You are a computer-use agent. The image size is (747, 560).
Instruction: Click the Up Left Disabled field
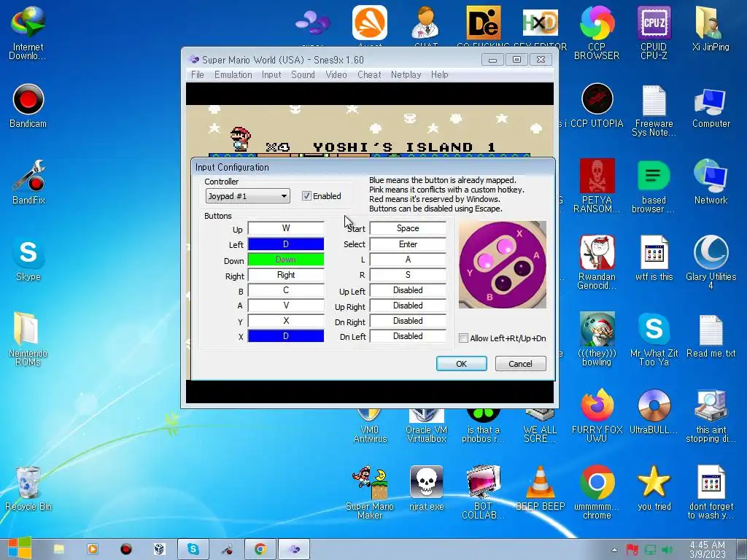pos(408,290)
